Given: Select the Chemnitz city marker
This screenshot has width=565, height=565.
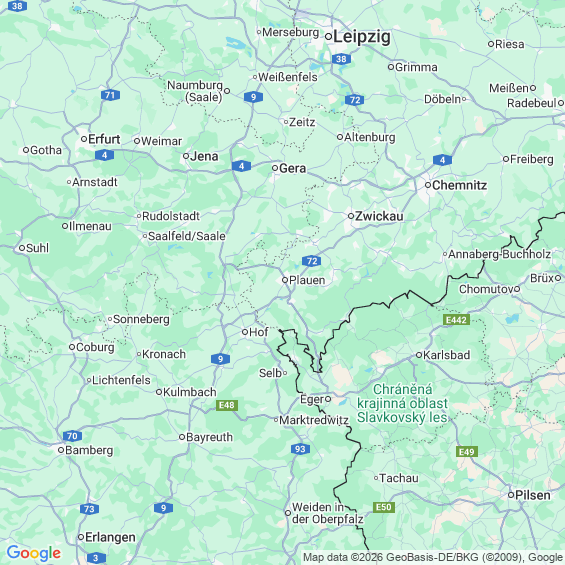Looking at the screenshot, I should click(x=428, y=185).
